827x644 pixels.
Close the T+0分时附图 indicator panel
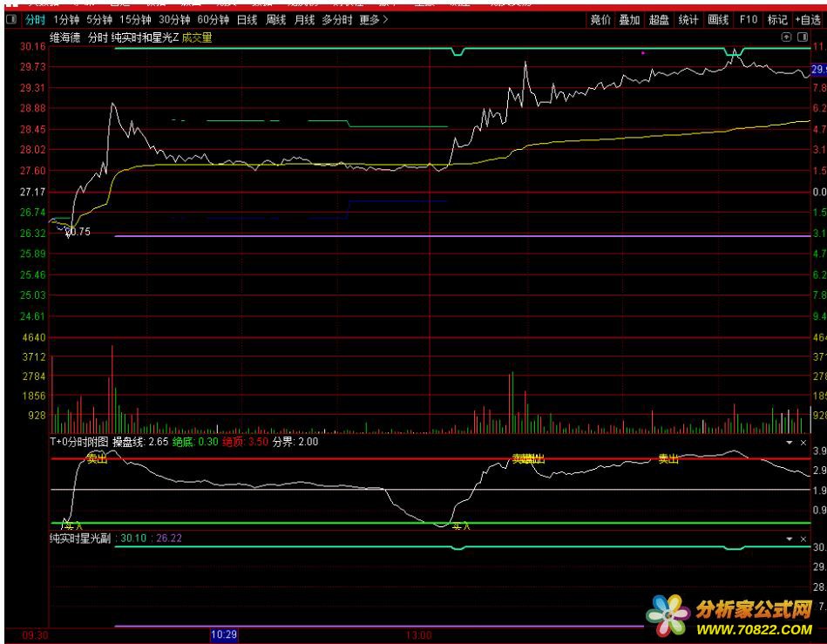[803, 443]
